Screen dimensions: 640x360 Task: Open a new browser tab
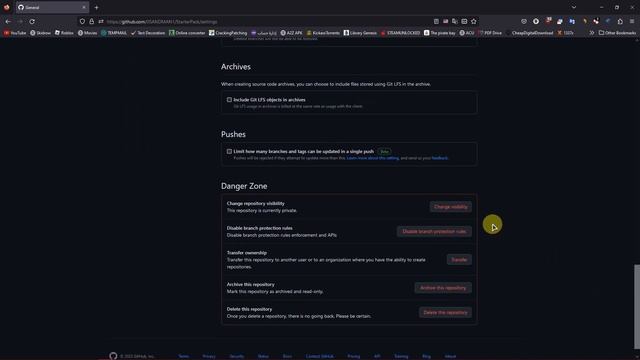pyautogui.click(x=96, y=7)
